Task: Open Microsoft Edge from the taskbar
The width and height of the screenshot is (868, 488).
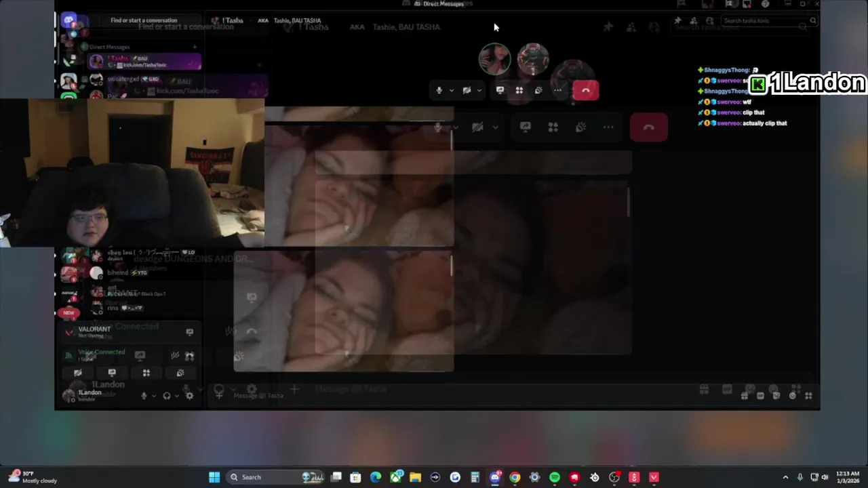Action: [x=376, y=477]
